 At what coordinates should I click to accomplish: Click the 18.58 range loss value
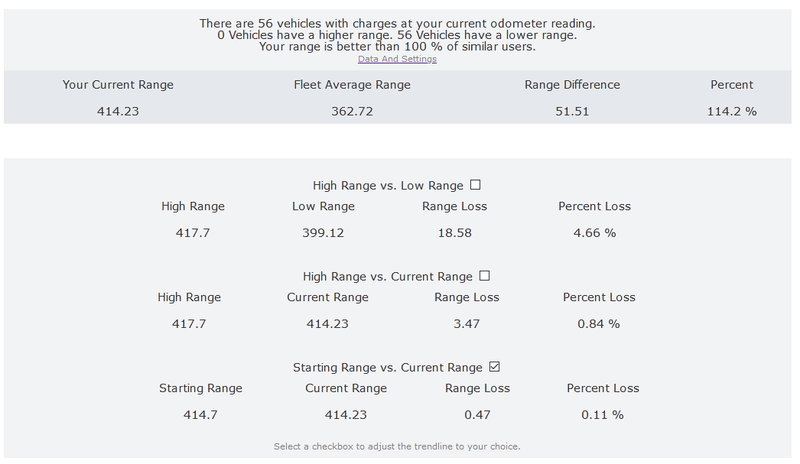(x=453, y=233)
